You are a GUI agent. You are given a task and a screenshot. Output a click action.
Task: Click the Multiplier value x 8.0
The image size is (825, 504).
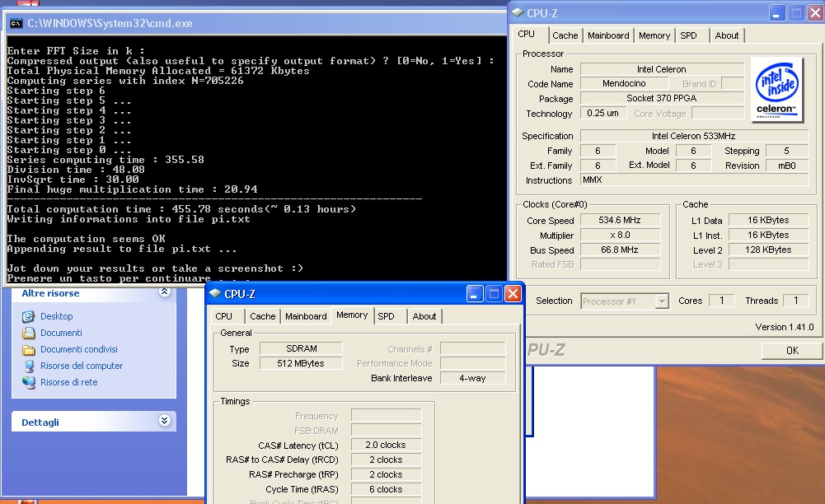coord(620,235)
